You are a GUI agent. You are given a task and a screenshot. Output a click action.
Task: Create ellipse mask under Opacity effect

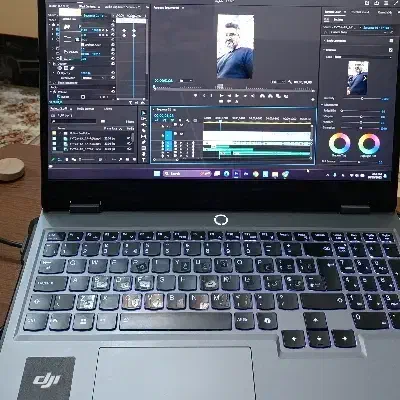point(60,68)
